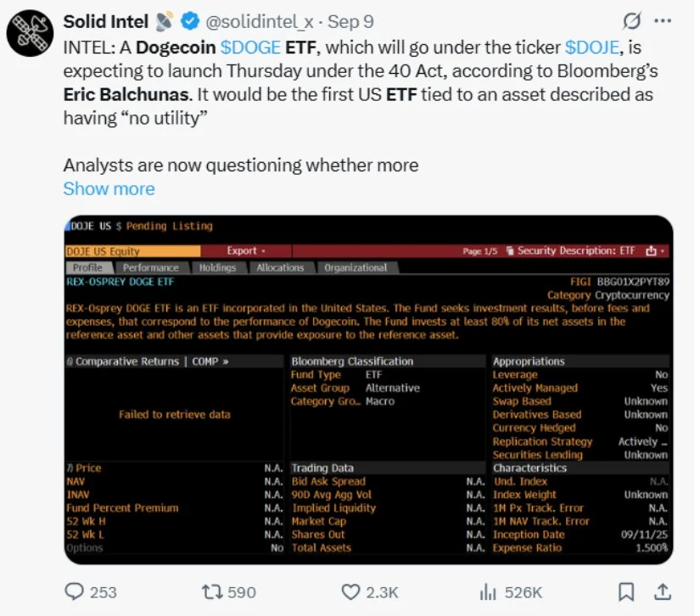The image size is (700, 616).
Task: Repost the tweet with the retweet icon
Action: point(212,592)
